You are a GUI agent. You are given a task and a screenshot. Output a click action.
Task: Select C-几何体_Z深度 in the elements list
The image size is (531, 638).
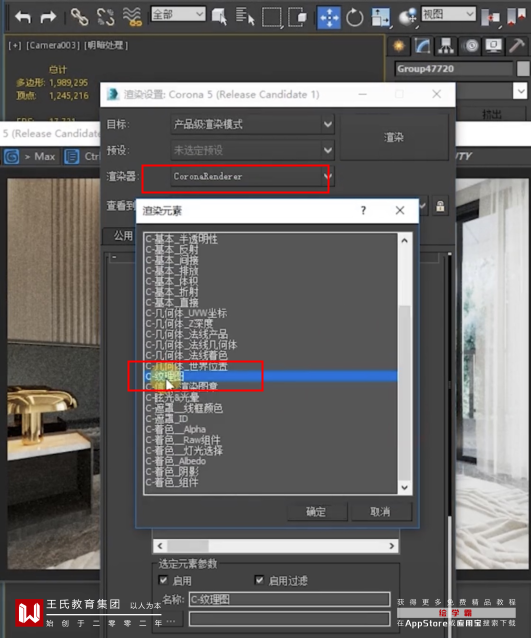click(x=179, y=323)
